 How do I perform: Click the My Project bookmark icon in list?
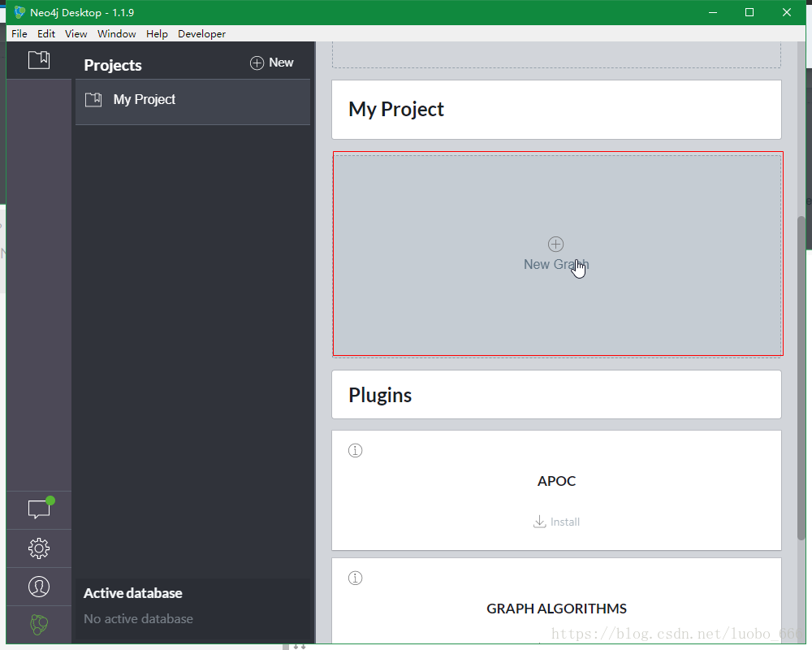[93, 99]
